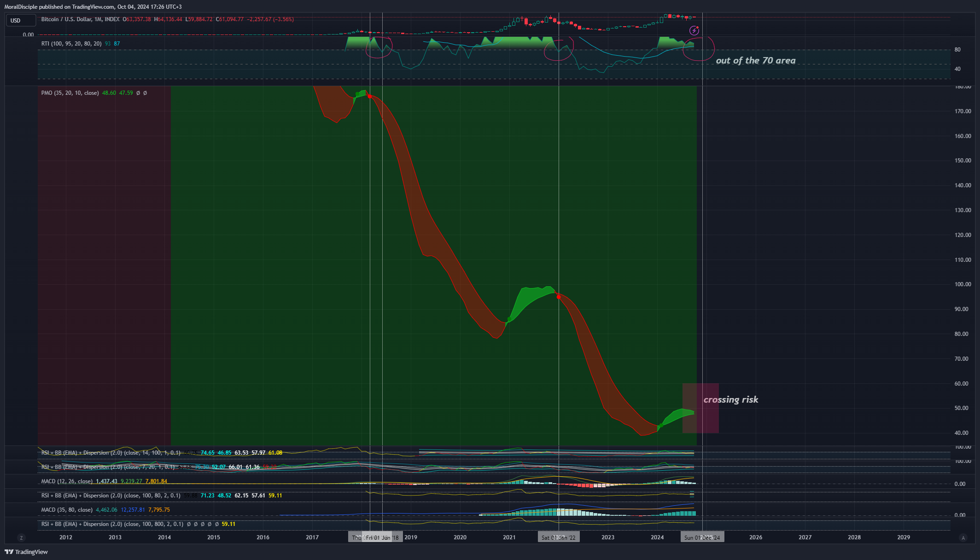Click the 'Sun 01 Dec '24' date label
Viewport: 980px width, 560px height.
tap(702, 537)
